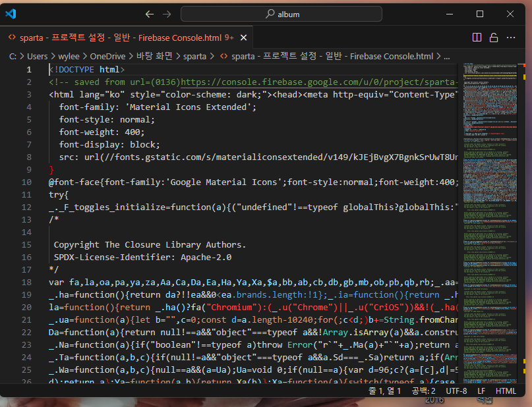Click the search magnifier icon
The width and height of the screenshot is (532, 407).
pos(270,14)
